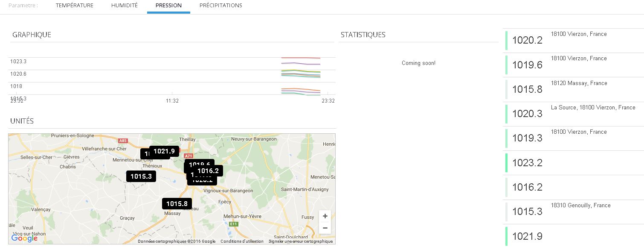Viewport: 644px width, 247px height.
Task: Click the Google logo on map
Action: coord(24,238)
